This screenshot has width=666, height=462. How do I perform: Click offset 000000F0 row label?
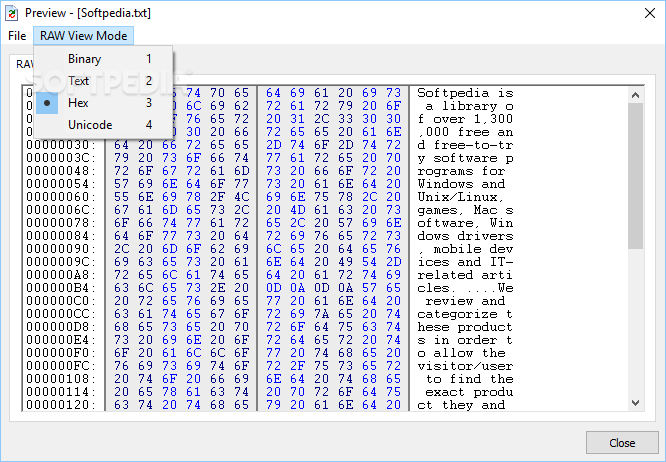[x=61, y=353]
